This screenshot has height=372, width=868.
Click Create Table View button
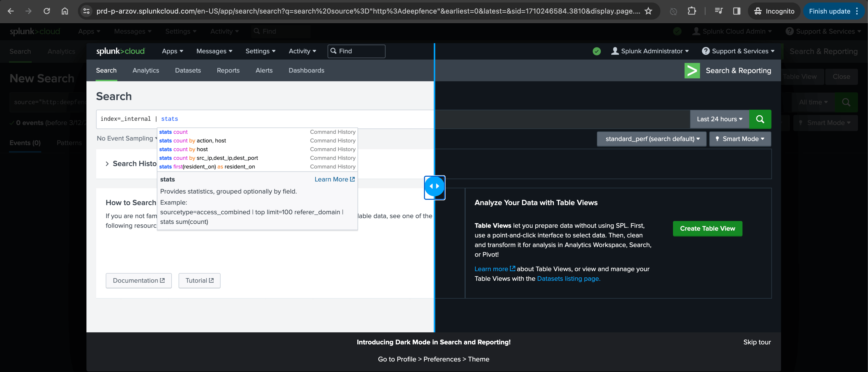click(x=707, y=229)
